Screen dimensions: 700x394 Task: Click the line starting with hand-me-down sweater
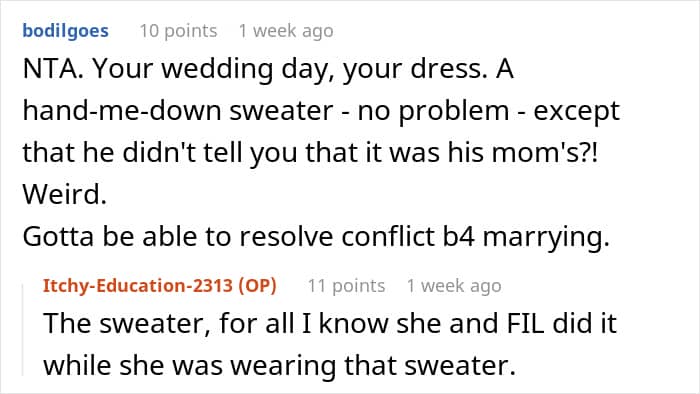321,111
